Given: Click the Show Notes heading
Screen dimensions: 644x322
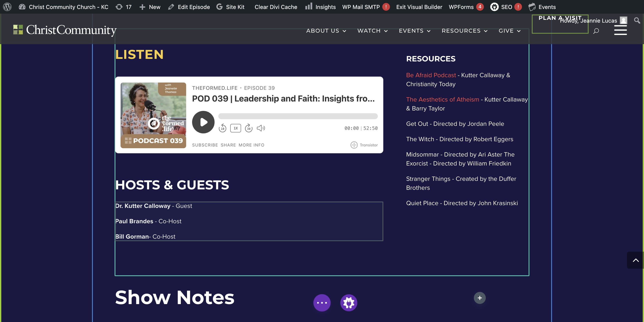Looking at the screenshot, I should pos(174,297).
